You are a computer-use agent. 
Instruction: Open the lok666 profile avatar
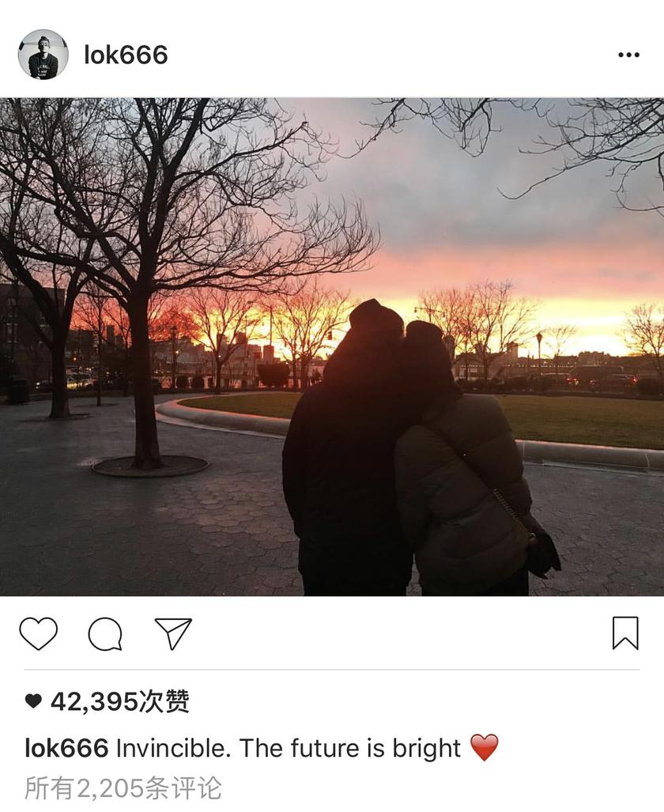[43, 55]
